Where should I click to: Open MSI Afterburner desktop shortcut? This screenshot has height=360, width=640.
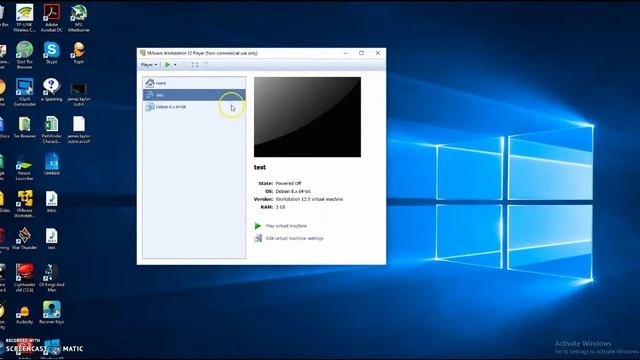click(79, 18)
